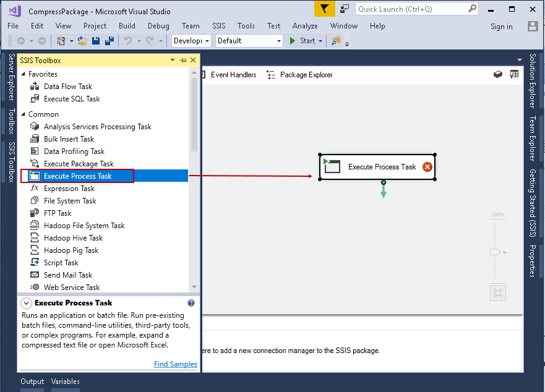Viewport: 545px width, 392px height.
Task: Click the toolbox scrollbar up arrow
Action: (x=194, y=72)
